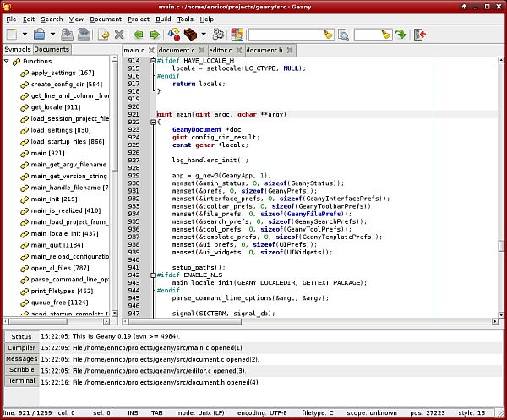507x420 pixels.
Task: Close the main.c tab
Action: 151,50
